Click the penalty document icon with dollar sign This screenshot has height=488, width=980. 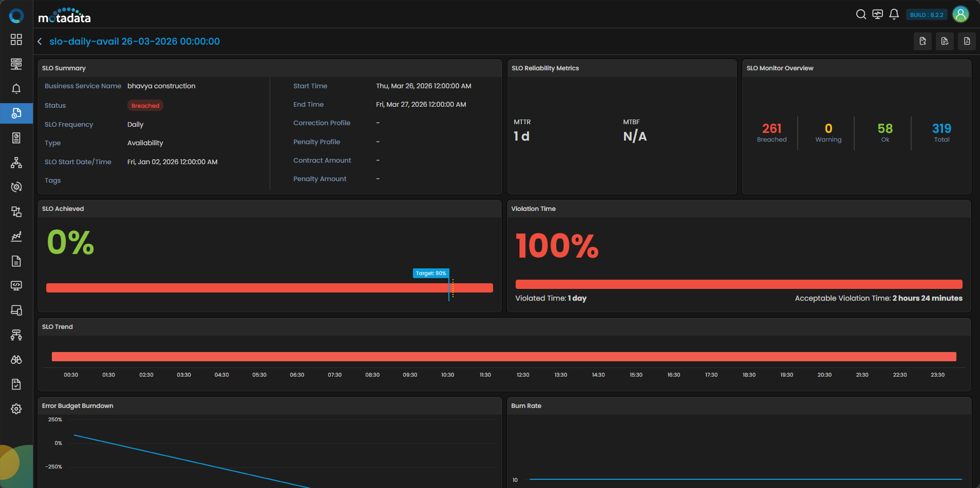pos(922,42)
